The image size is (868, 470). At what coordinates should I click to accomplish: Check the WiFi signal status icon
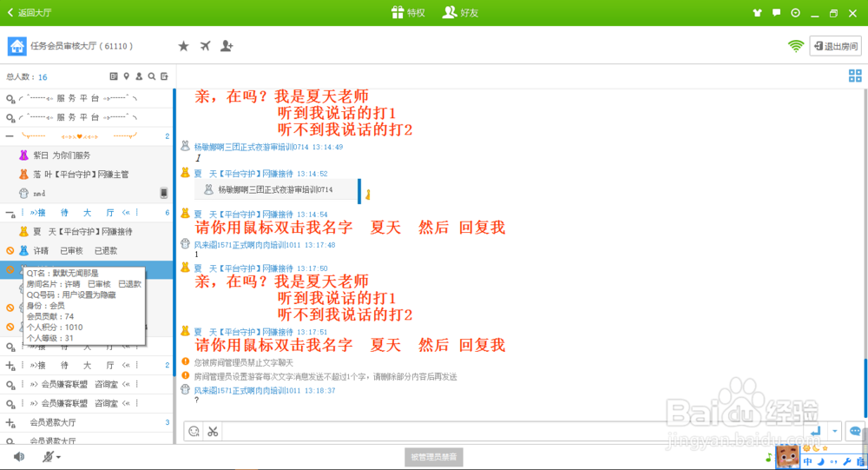795,46
